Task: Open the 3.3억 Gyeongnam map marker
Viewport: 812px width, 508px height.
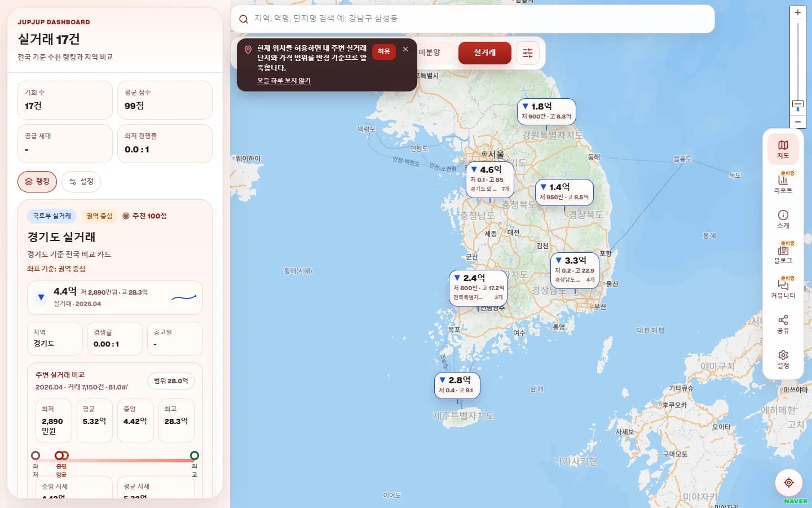Action: (575, 270)
